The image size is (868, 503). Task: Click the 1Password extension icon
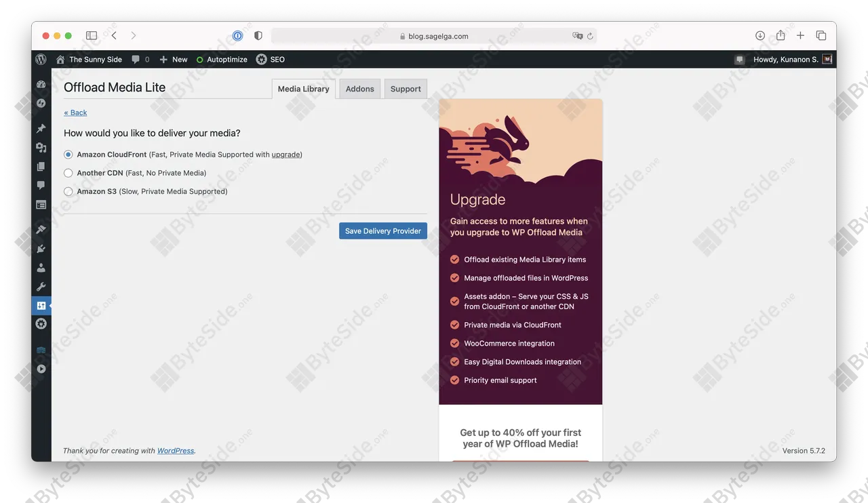[237, 36]
